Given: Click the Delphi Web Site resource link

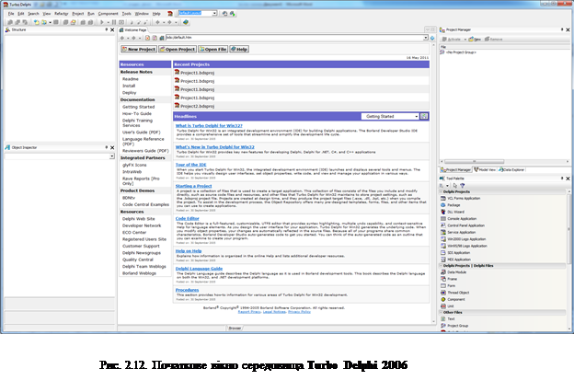Looking at the screenshot, I should (x=138, y=219).
